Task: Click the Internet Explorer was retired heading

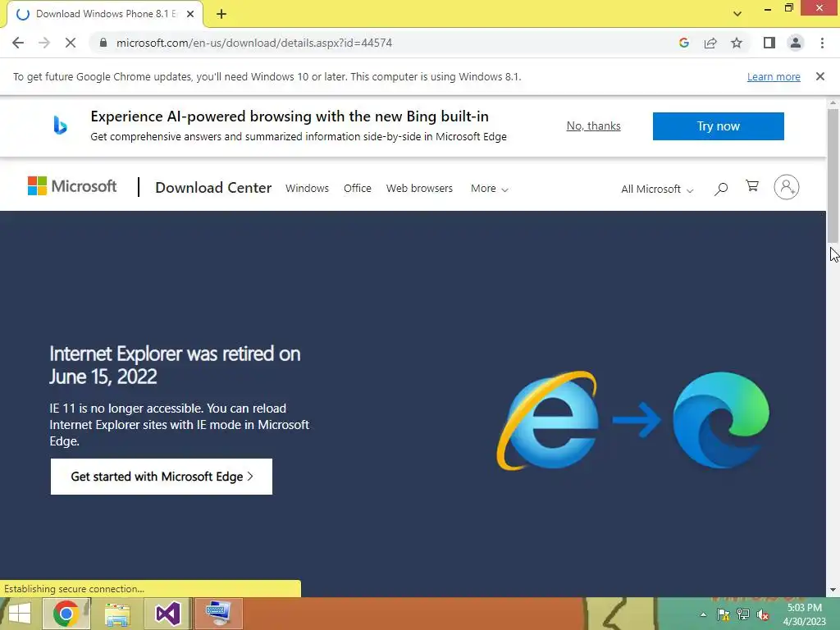Action: pyautogui.click(x=175, y=365)
